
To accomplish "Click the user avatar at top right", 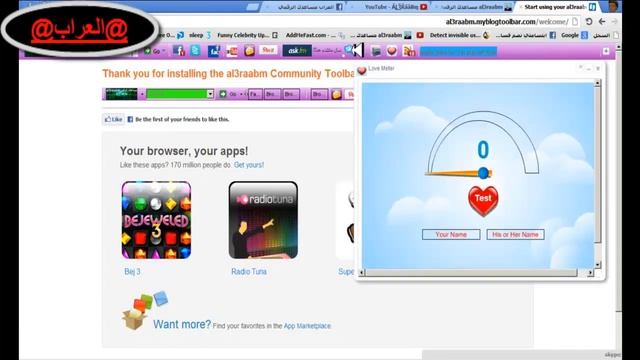I will pos(613,6).
